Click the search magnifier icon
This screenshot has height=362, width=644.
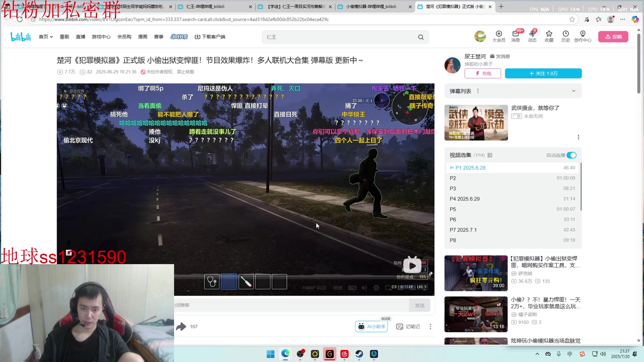tap(421, 37)
